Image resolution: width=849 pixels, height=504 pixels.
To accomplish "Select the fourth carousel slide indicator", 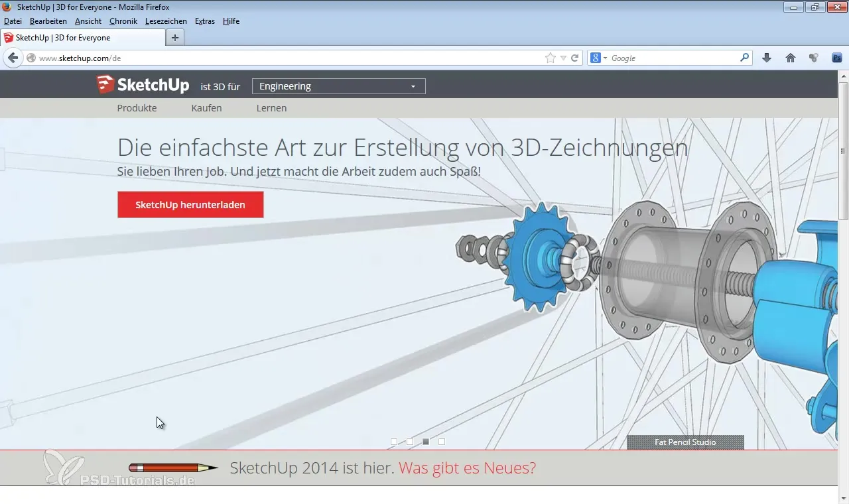I will [442, 442].
